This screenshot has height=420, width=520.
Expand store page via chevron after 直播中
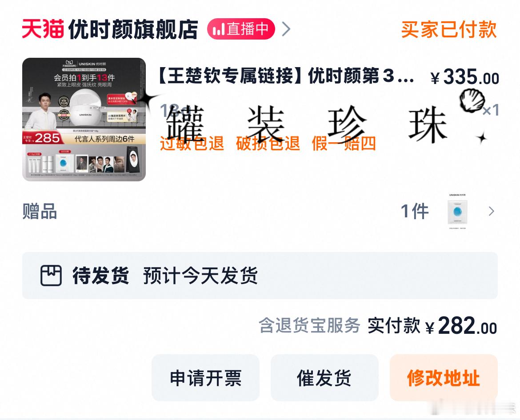tap(286, 29)
